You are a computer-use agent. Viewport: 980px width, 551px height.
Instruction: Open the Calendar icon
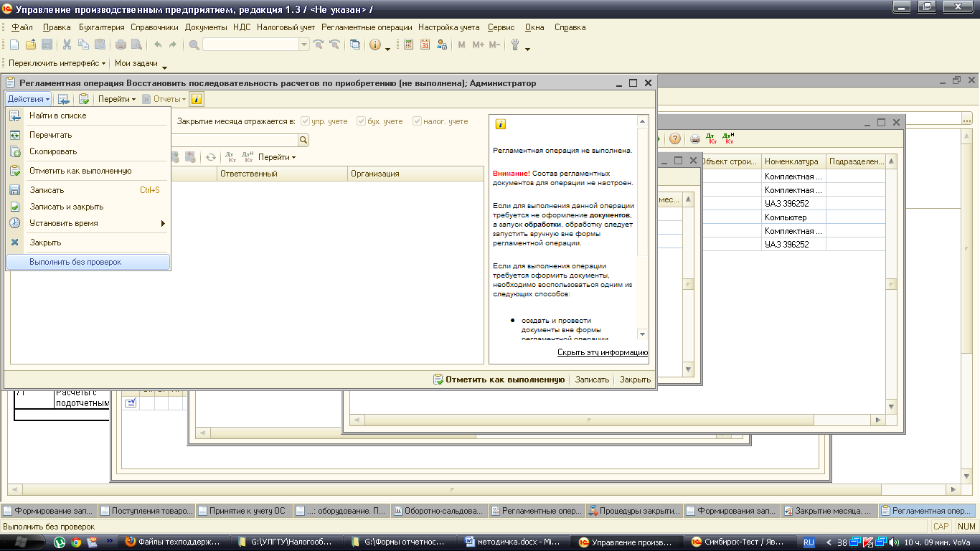pos(425,44)
